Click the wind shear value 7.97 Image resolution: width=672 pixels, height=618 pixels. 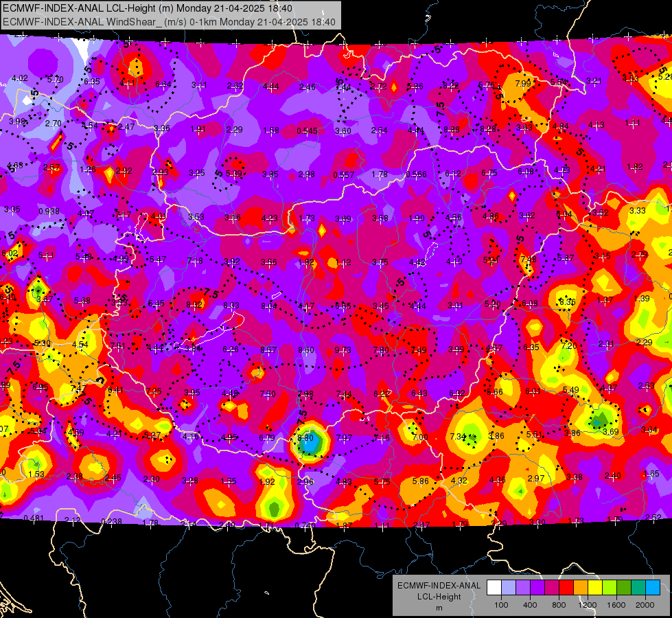(344, 438)
